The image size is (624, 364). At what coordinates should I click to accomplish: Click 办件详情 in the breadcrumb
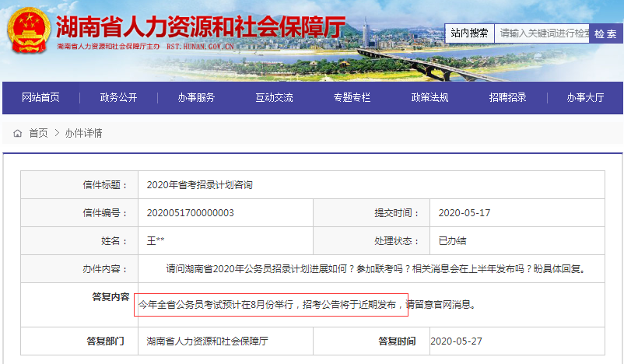(x=83, y=133)
